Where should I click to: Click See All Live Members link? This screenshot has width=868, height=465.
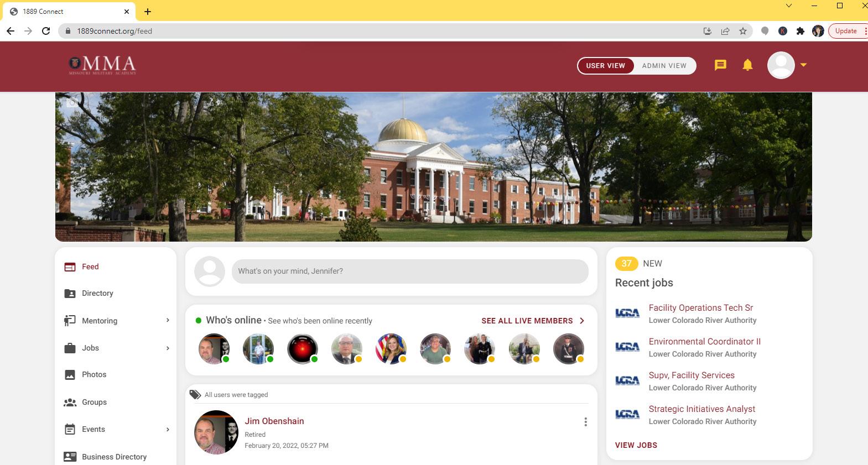point(533,321)
